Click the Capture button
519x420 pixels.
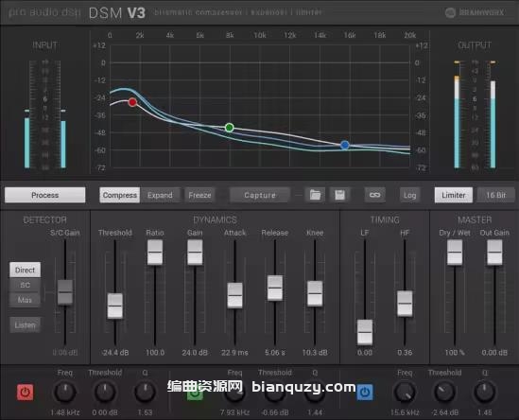(x=260, y=195)
